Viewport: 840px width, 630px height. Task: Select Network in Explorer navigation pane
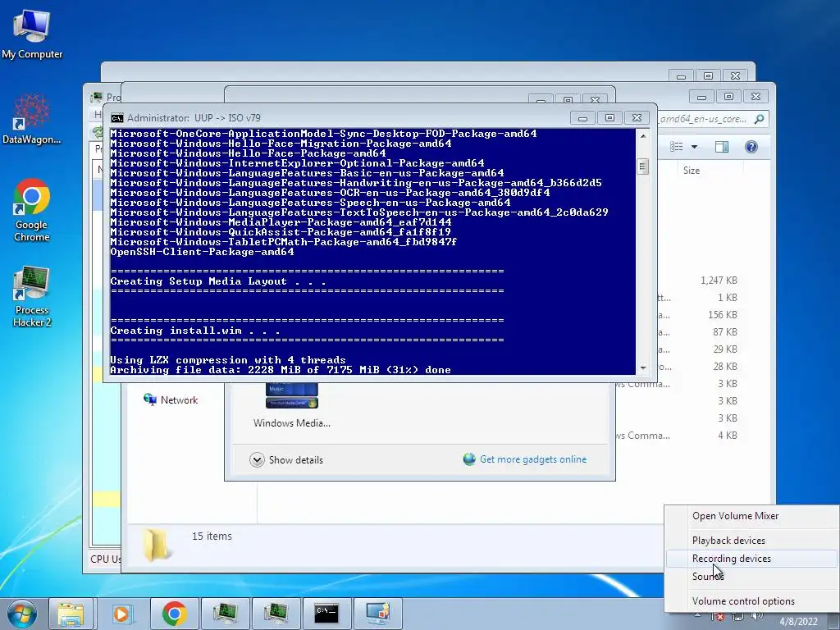tap(171, 400)
